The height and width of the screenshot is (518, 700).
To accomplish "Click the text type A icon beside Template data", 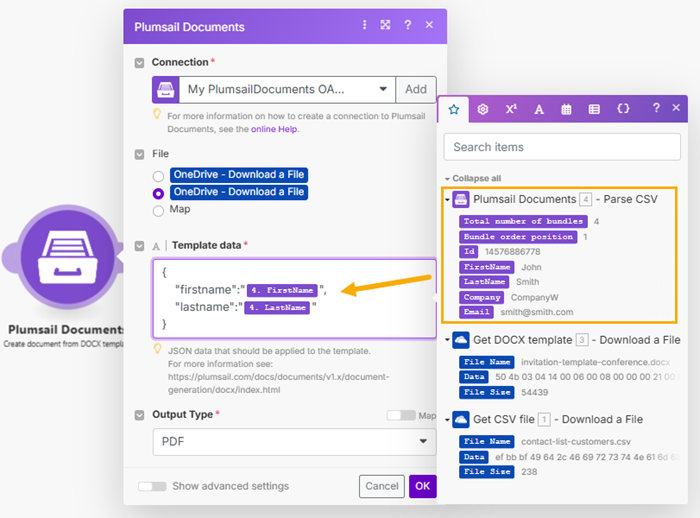I will click(156, 246).
